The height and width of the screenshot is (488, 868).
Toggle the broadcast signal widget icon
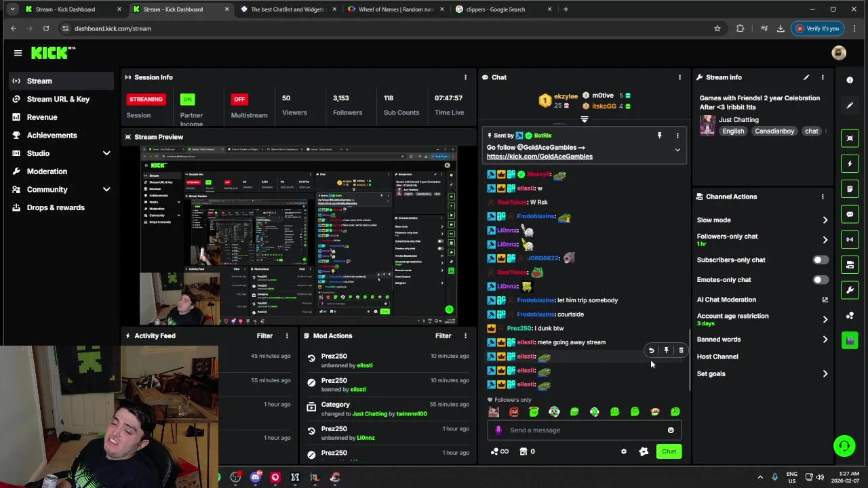(850, 239)
